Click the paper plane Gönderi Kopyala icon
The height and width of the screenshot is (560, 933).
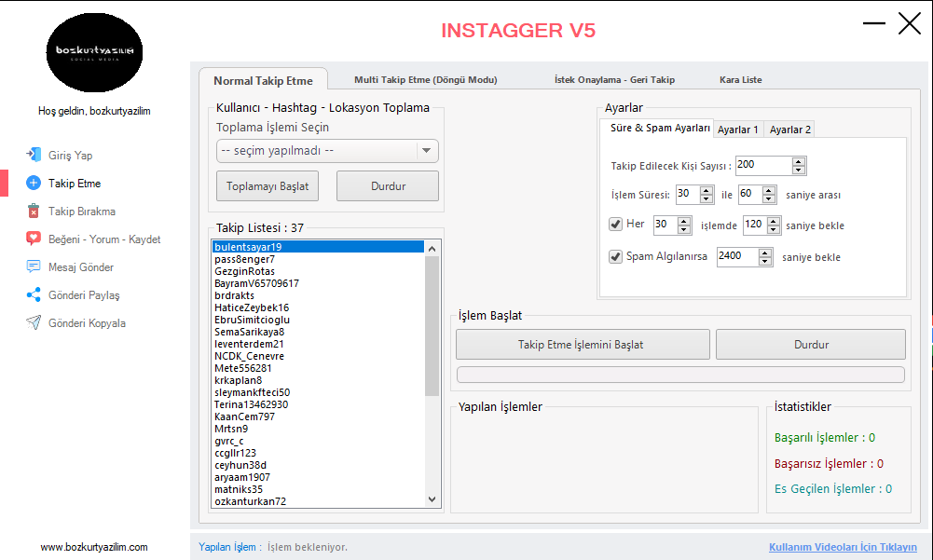point(34,322)
